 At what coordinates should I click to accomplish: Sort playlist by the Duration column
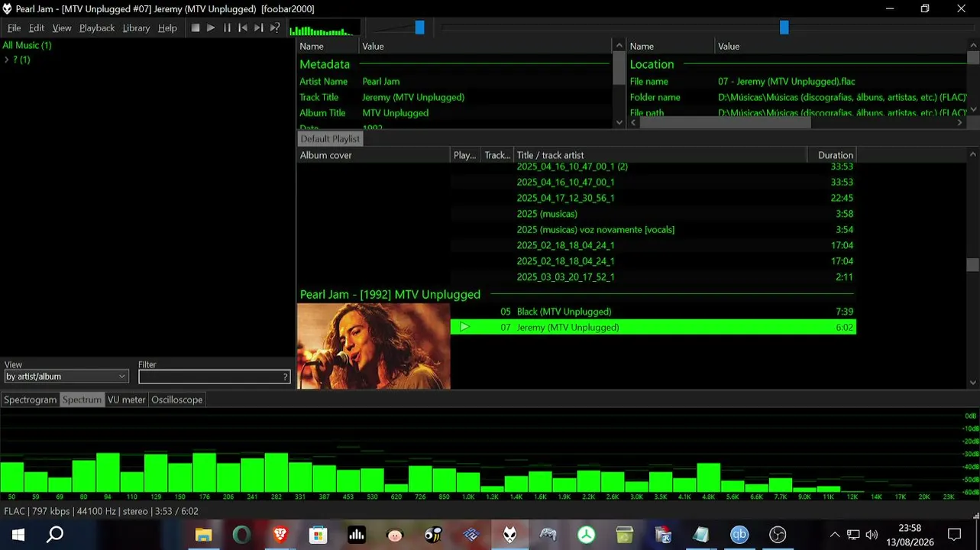pyautogui.click(x=832, y=155)
